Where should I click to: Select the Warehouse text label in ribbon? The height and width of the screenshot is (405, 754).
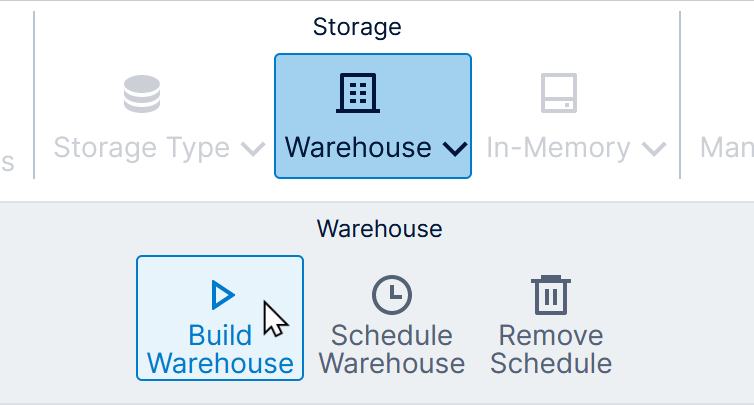(x=358, y=148)
